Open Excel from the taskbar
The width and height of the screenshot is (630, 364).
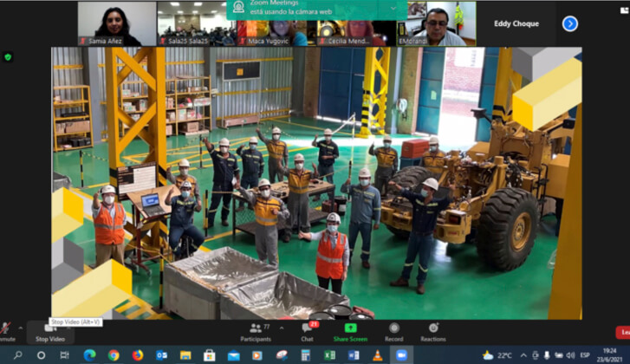[x=329, y=355]
